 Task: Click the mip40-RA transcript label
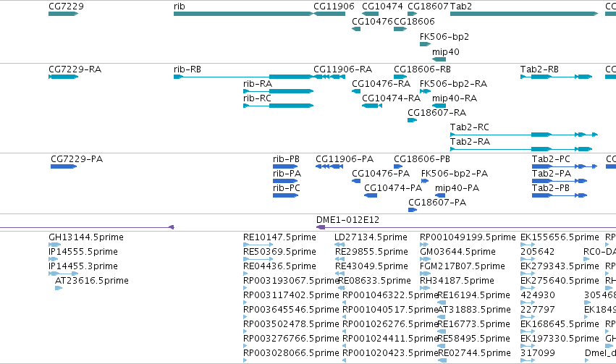coord(455,98)
